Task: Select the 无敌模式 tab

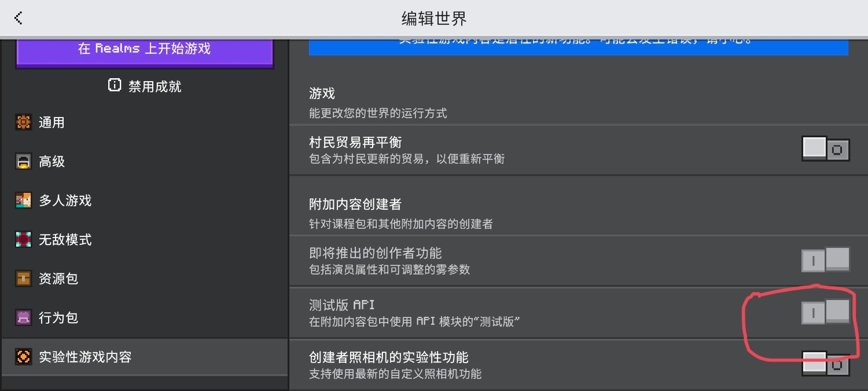Action: coord(145,239)
